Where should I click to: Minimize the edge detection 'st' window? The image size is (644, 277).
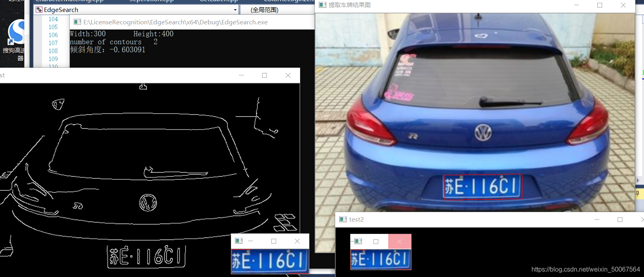[241, 75]
